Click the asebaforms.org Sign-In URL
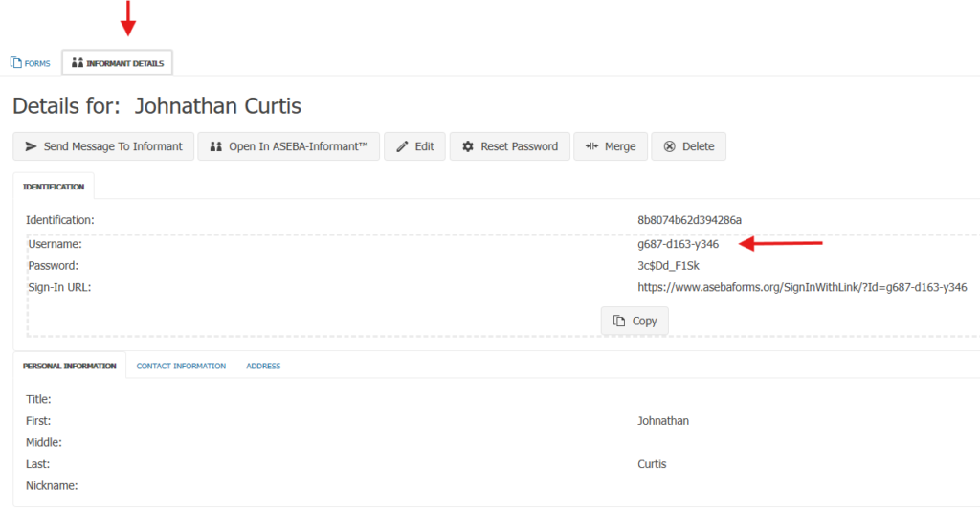Image resolution: width=980 pixels, height=512 pixels. point(802,287)
